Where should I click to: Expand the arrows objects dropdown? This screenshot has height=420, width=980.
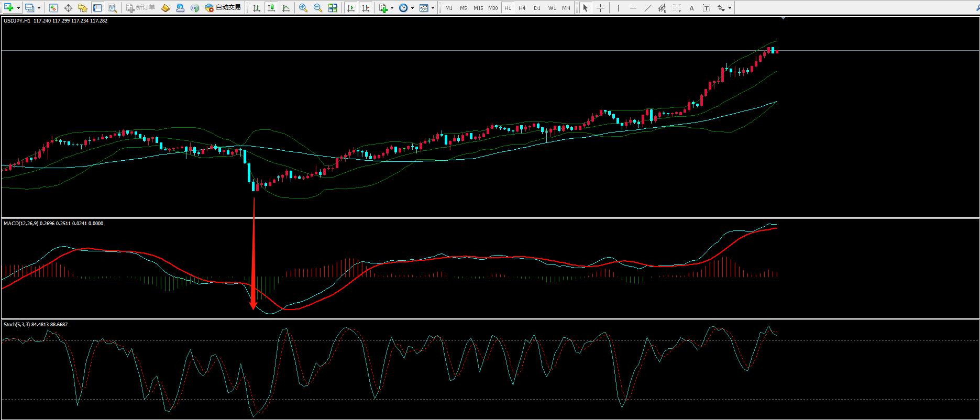tap(730, 8)
